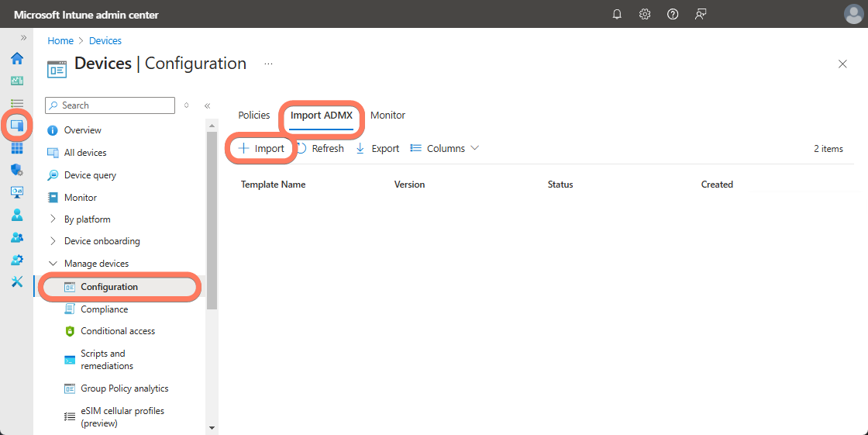Expand Device onboarding section
This screenshot has height=435, width=868.
click(x=53, y=241)
